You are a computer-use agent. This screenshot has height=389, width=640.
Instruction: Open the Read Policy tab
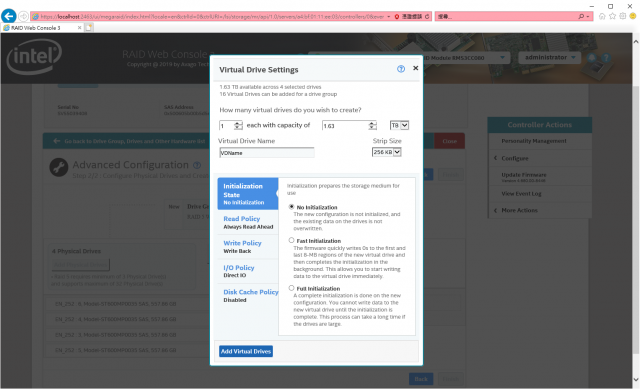pos(247,222)
